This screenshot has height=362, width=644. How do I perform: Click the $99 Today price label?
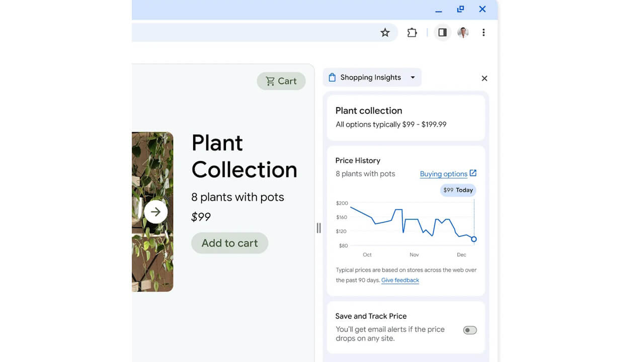[x=458, y=190]
